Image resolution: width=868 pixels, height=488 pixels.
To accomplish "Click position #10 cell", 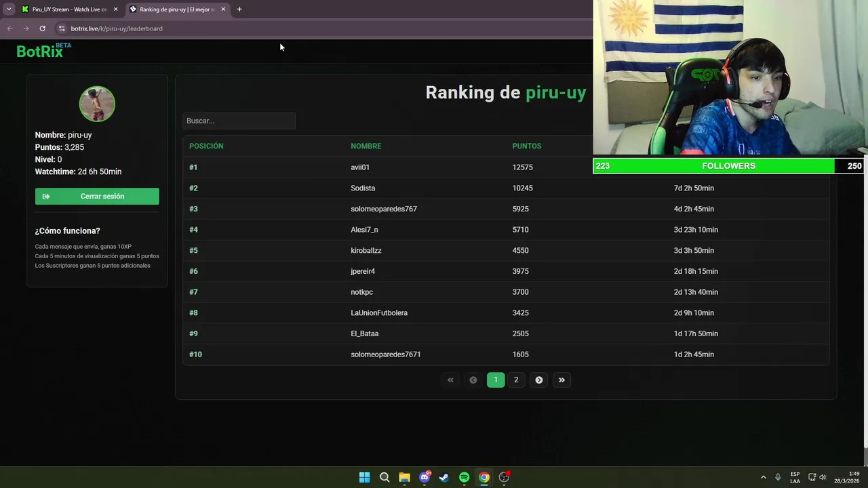I will tap(195, 354).
